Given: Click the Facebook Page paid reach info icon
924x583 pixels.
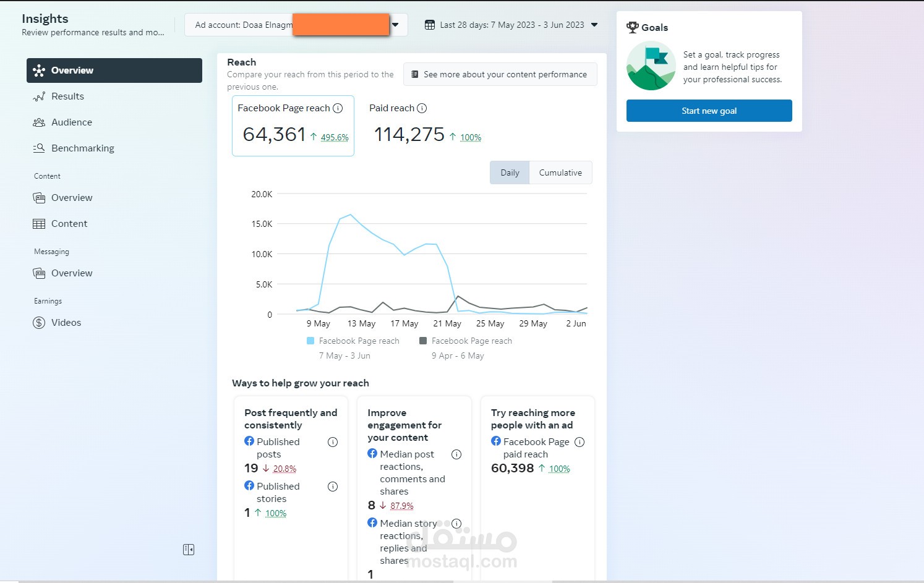Looking at the screenshot, I should tap(580, 442).
